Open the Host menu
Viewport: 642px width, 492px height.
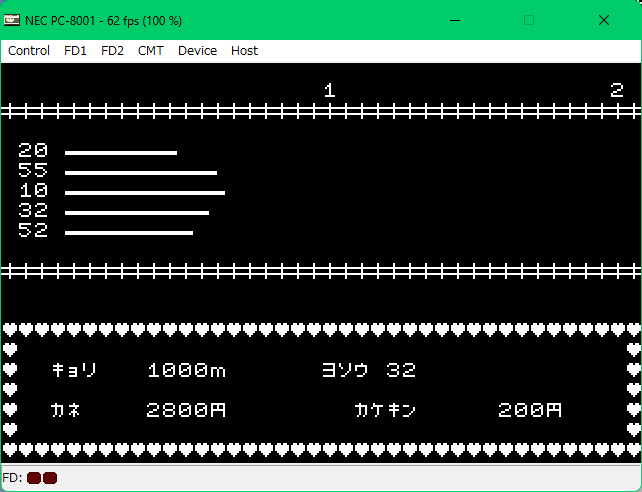tap(244, 51)
